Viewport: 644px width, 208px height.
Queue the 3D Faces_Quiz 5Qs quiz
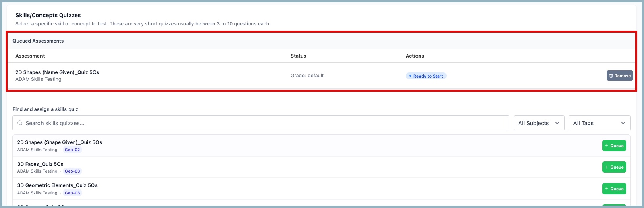614,167
